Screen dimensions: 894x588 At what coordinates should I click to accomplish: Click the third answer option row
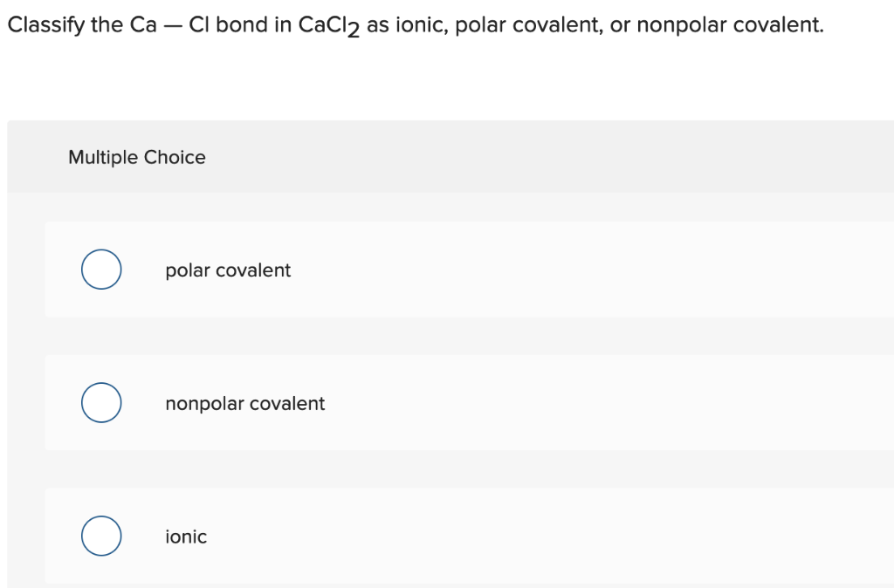tap(437, 535)
